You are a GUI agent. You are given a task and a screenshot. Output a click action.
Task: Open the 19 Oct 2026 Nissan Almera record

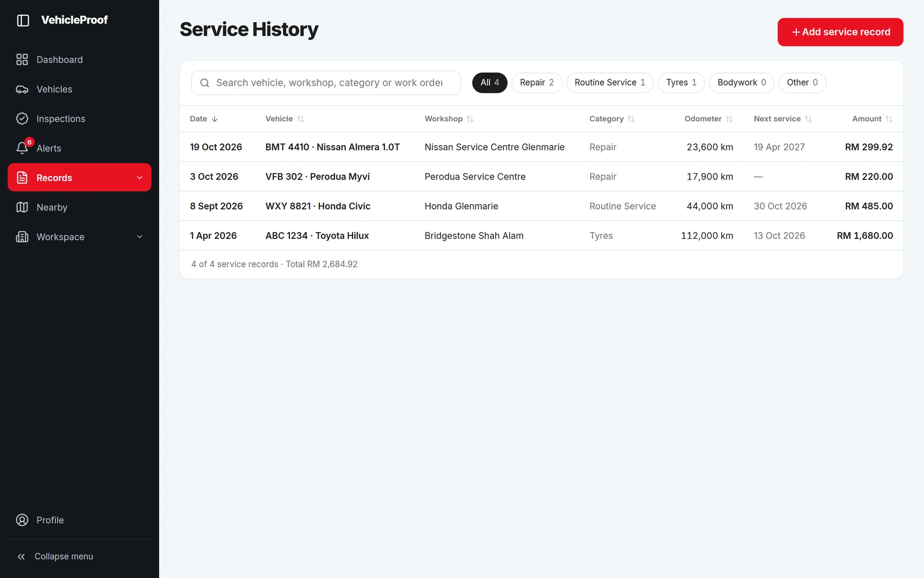(x=541, y=147)
